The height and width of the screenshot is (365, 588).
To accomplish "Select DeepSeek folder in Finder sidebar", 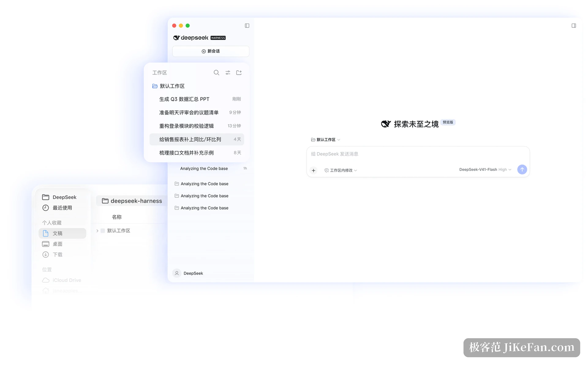I will pos(59,197).
